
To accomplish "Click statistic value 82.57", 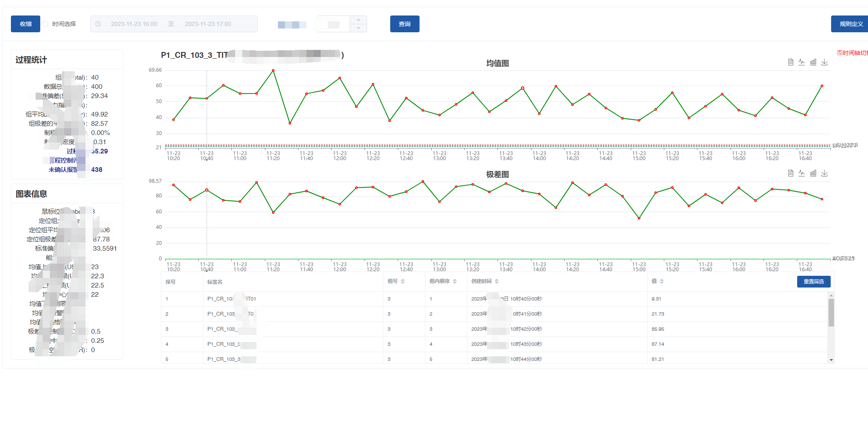I will point(99,124).
